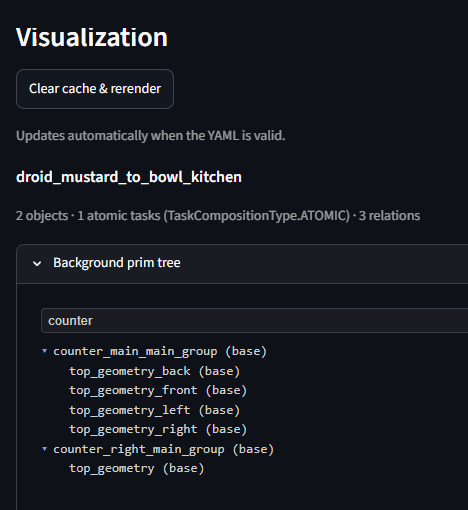Screen dimensions: 468x510
Task: Select top_geometry_right in the prim tree
Action: click(x=158, y=429)
